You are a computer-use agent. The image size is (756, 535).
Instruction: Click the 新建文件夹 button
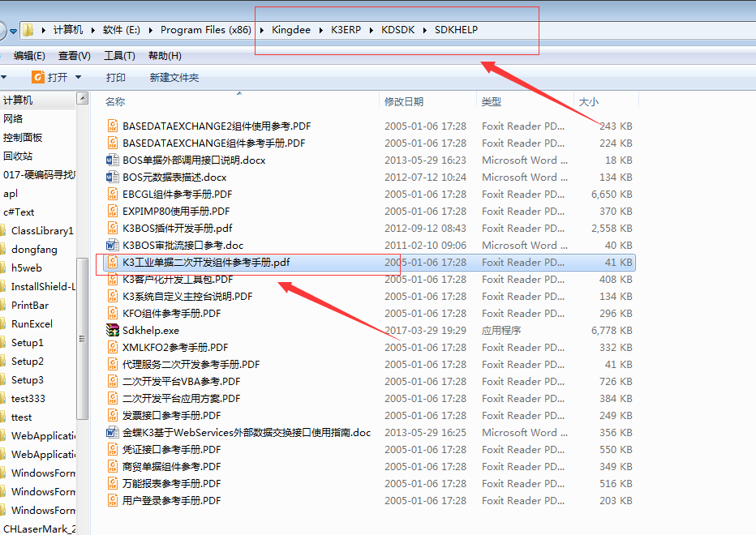[174, 78]
